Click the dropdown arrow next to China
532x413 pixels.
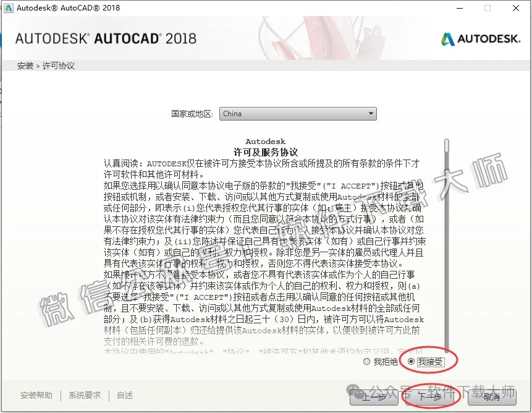pyautogui.click(x=371, y=114)
